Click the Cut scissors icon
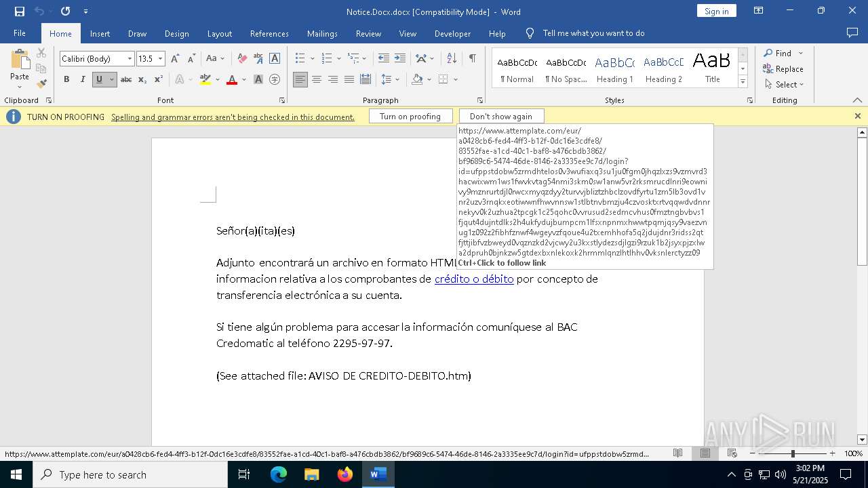The height and width of the screenshot is (488, 868). 41,53
